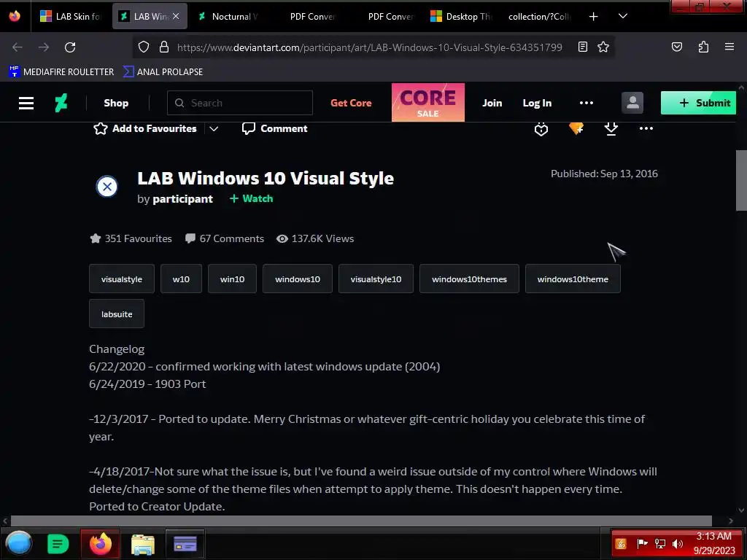Click the CORE SALE banner
The image size is (747, 560).
click(x=427, y=102)
